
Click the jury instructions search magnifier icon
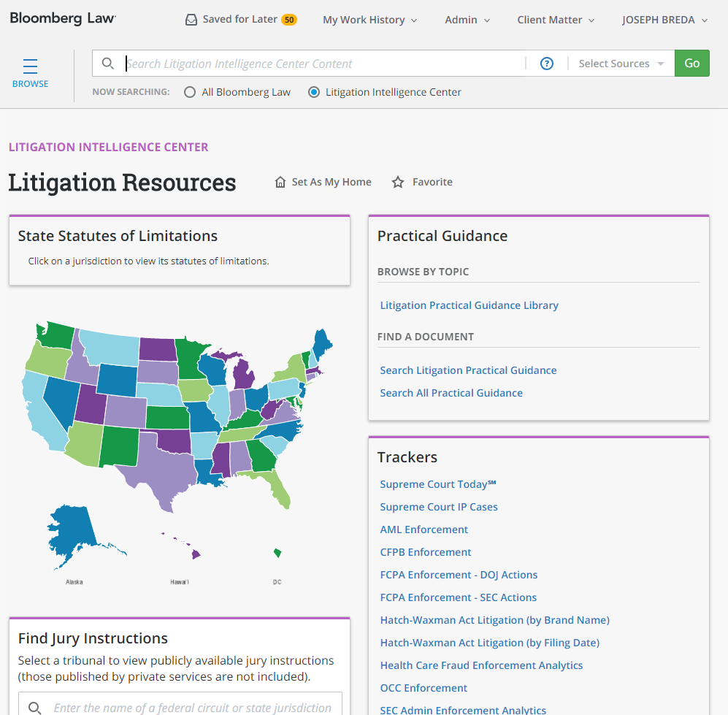pos(34,707)
